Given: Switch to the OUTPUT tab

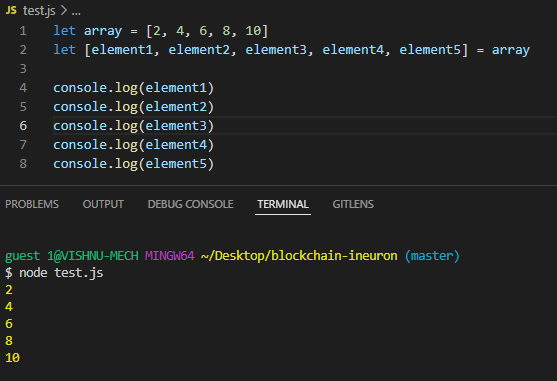Looking at the screenshot, I should click(x=103, y=204).
